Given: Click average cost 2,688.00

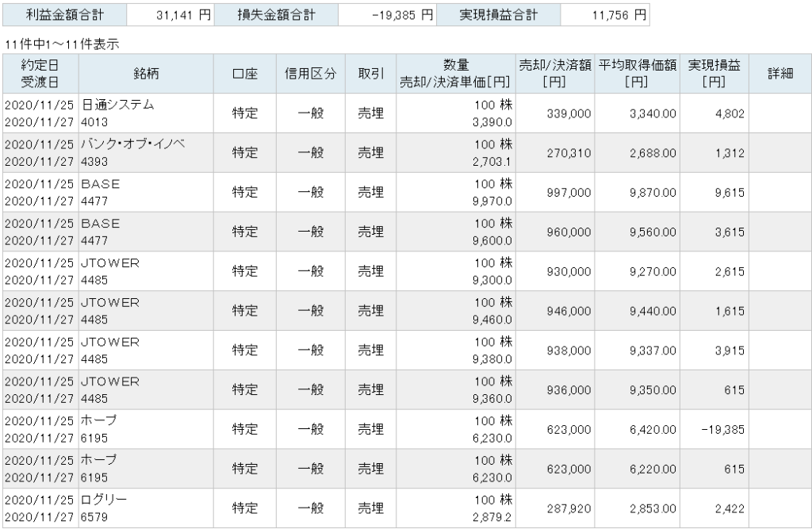Looking at the screenshot, I should (653, 153).
